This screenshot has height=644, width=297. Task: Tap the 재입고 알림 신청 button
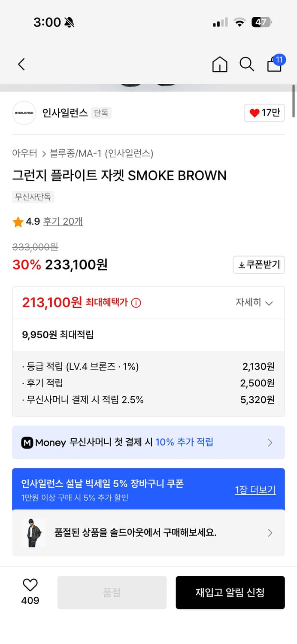tap(230, 592)
